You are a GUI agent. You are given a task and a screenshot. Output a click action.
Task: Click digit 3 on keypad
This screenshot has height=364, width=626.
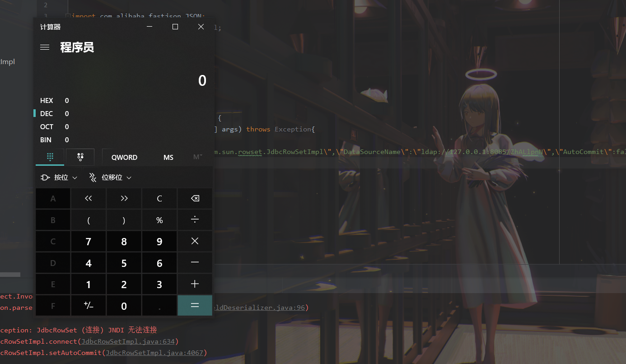(159, 284)
